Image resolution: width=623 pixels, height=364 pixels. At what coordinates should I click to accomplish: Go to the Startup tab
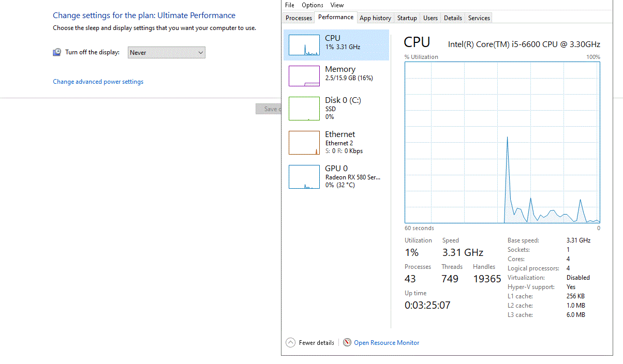point(407,18)
